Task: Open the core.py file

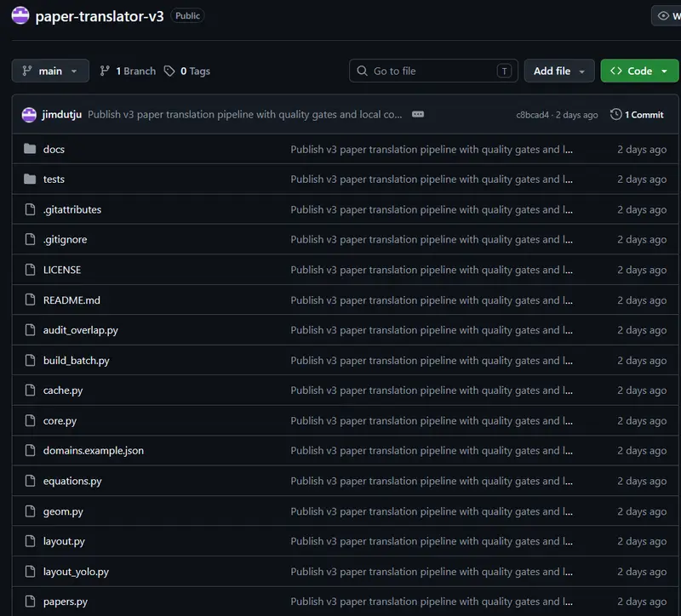Action: (60, 420)
